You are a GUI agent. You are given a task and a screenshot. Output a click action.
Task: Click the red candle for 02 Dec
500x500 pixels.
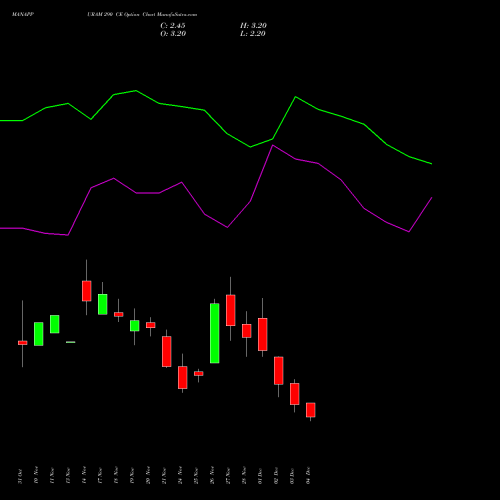(x=279, y=370)
